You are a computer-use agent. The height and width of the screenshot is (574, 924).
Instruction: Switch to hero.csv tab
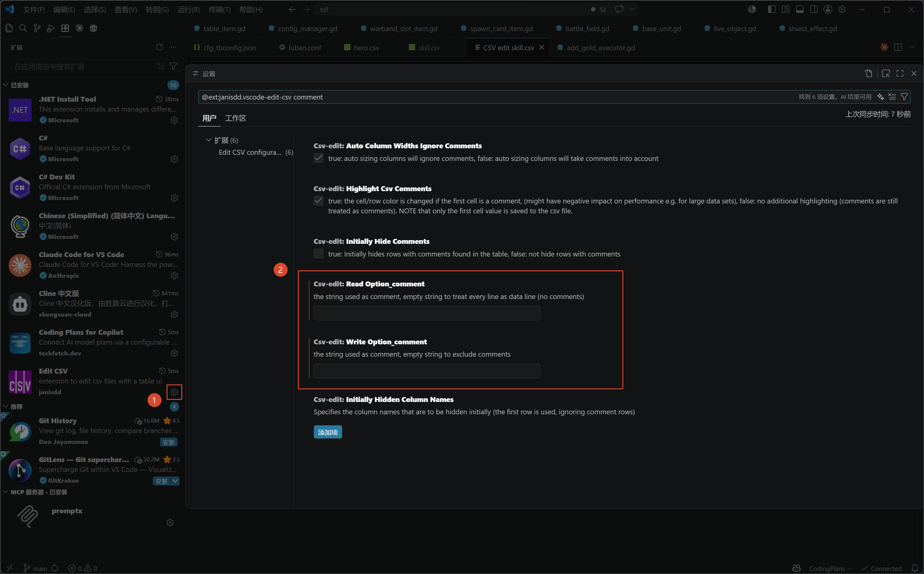366,47
